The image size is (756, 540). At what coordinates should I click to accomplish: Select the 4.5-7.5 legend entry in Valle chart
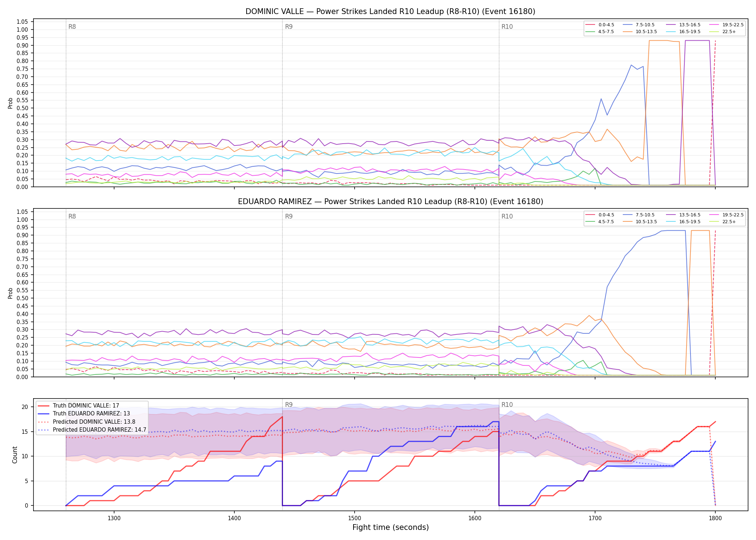pos(600,32)
